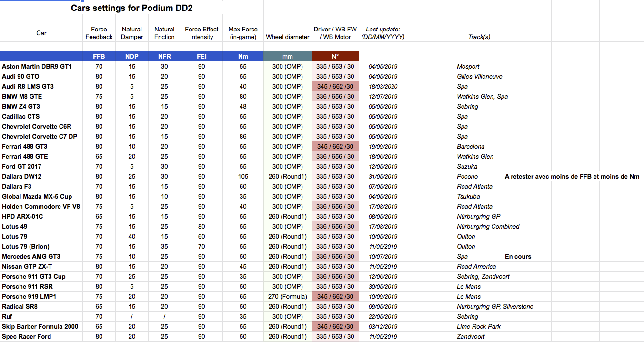Click the 86 Max Force value for Corvette C7 DP
Viewport: 644px width, 342px height.
(x=243, y=136)
